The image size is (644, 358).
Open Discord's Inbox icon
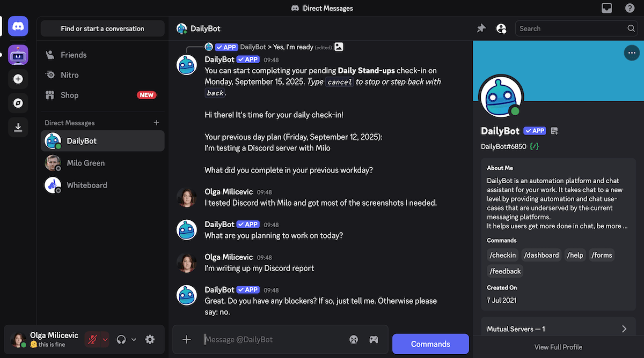click(x=606, y=8)
